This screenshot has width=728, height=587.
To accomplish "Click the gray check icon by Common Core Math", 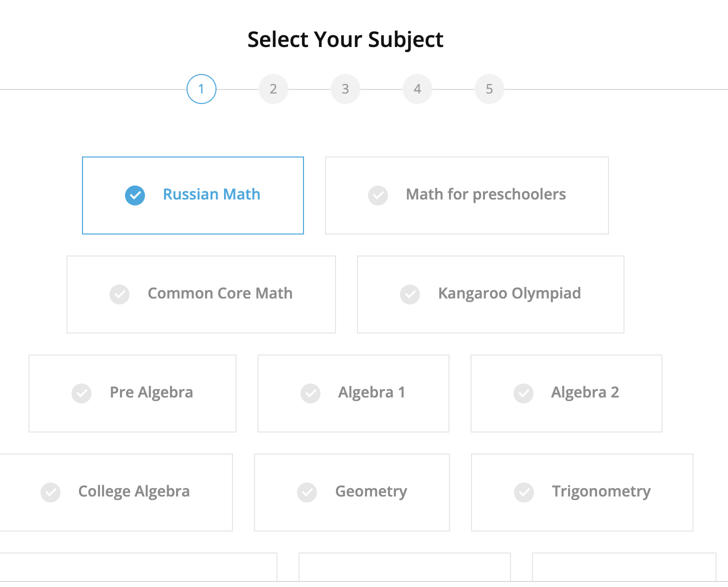I will point(119,294).
